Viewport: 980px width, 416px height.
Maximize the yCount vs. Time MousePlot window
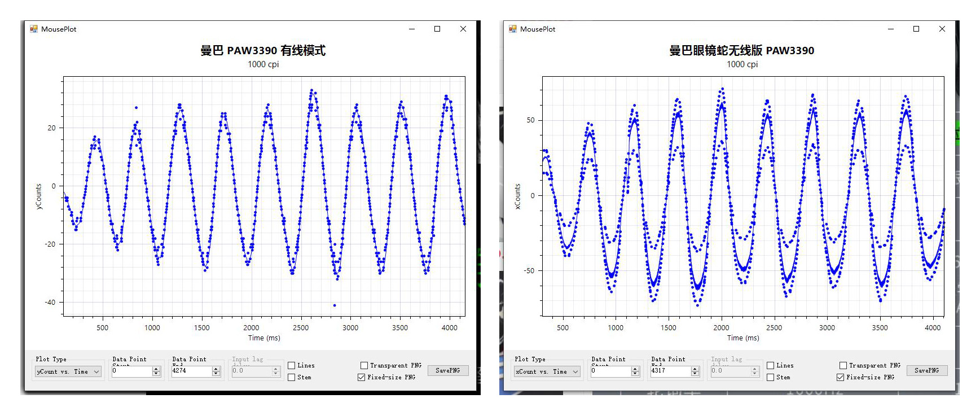[x=437, y=29]
